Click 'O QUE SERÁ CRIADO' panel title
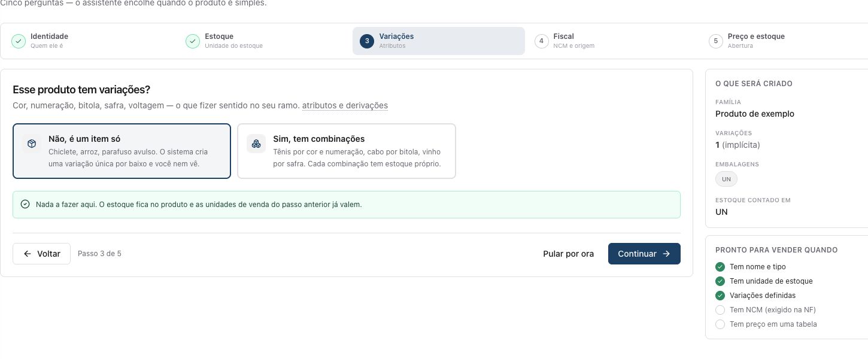This screenshot has height=359, width=868. [754, 84]
